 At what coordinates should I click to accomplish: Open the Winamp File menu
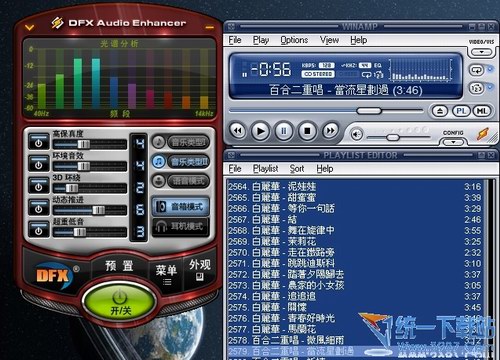point(235,40)
